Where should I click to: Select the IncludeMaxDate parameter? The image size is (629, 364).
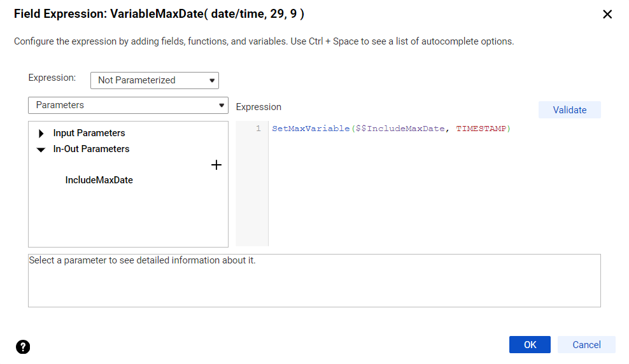[99, 180]
